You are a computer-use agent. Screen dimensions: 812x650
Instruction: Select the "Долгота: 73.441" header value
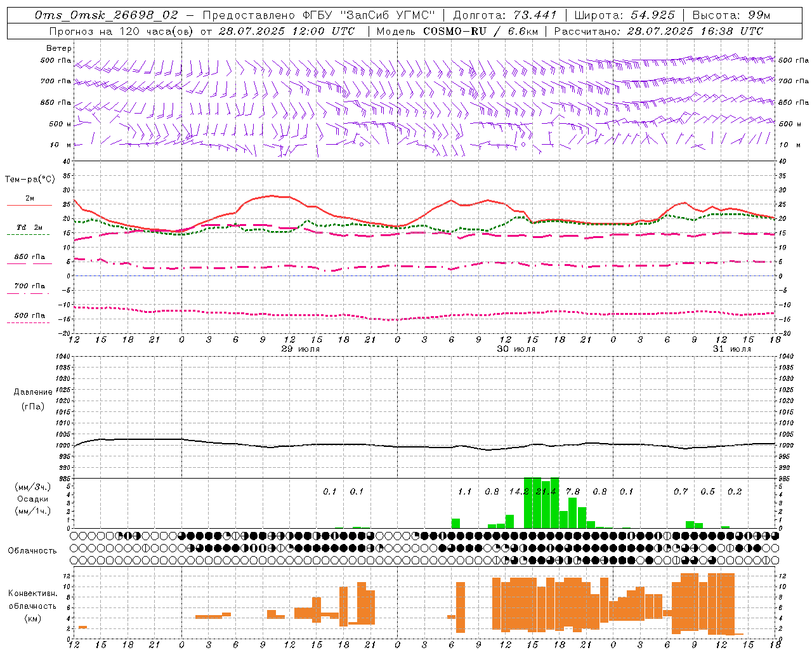[505, 15]
